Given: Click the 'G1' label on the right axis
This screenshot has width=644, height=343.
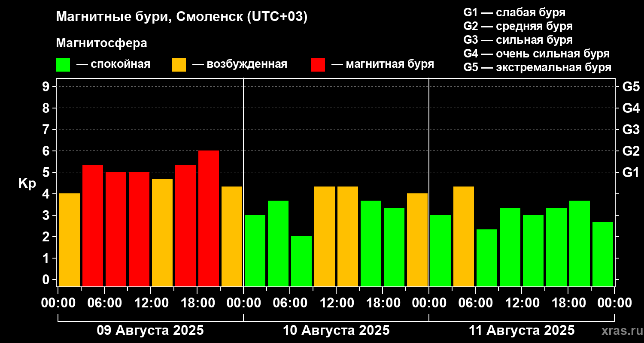Looking at the screenshot, I should (631, 172).
